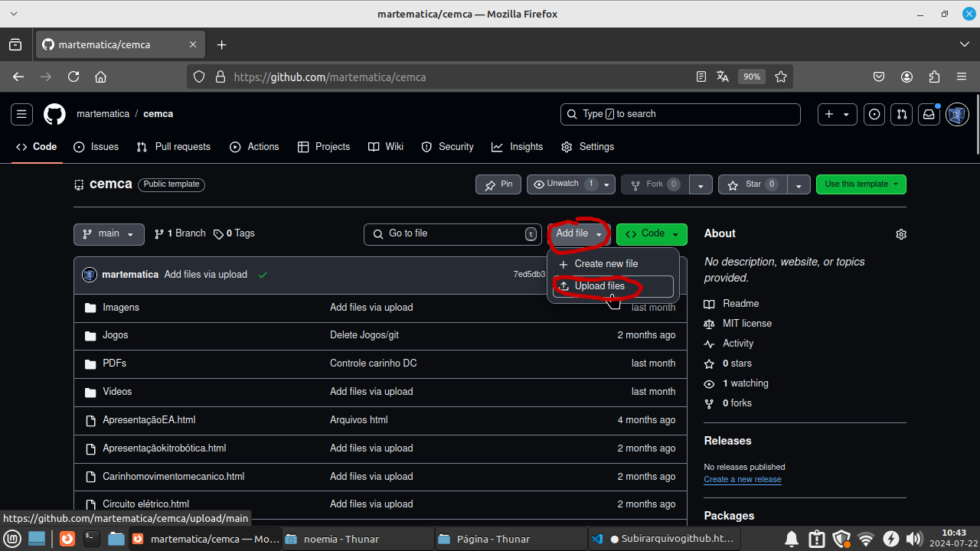The height and width of the screenshot is (551, 980).
Task: Expand the Fork options arrow
Action: pos(701,184)
